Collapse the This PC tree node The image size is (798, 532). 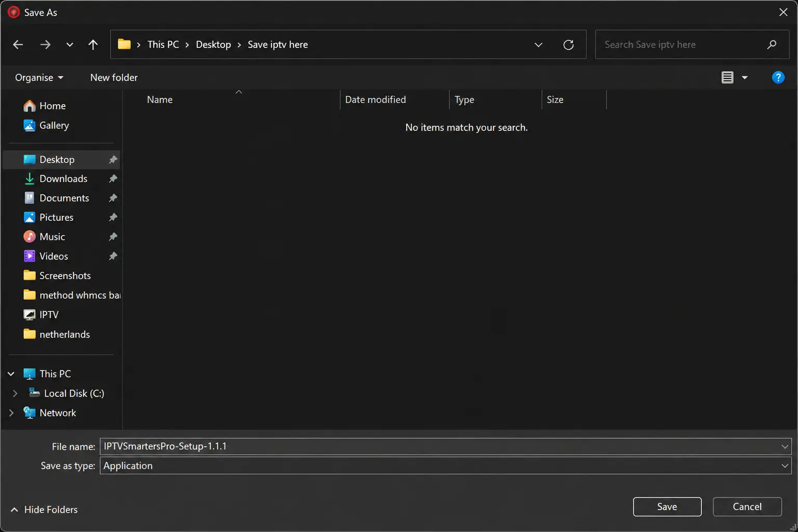11,374
